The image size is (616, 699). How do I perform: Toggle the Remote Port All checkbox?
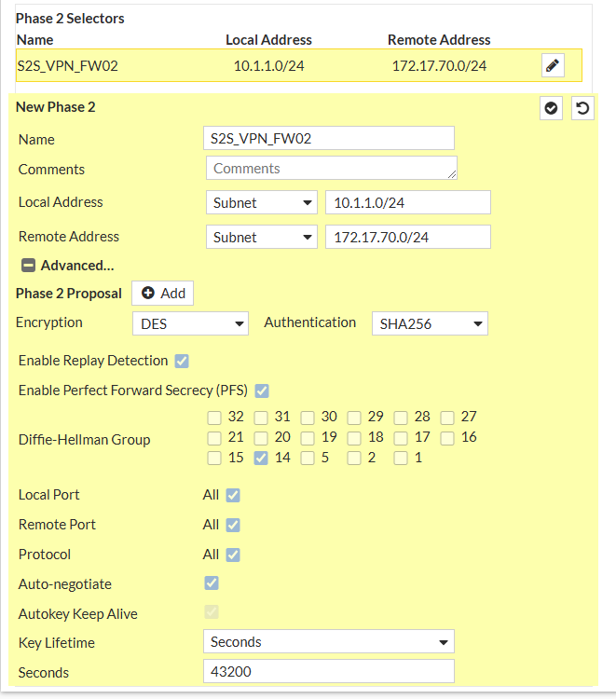[233, 525]
